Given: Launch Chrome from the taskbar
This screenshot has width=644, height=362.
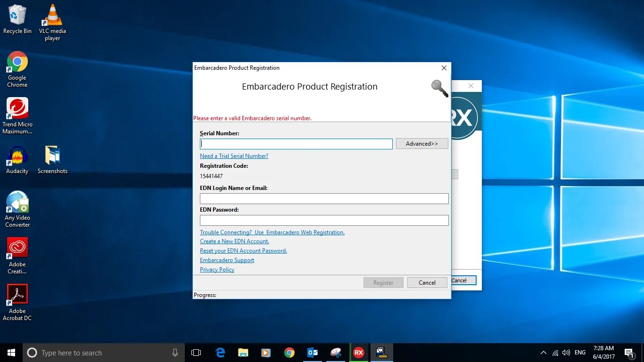Looking at the screenshot, I should 289,353.
